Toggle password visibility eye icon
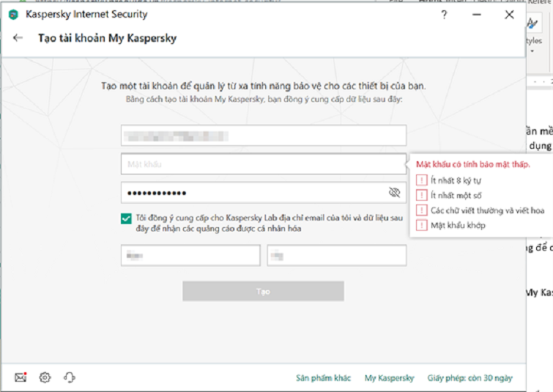 (x=394, y=192)
